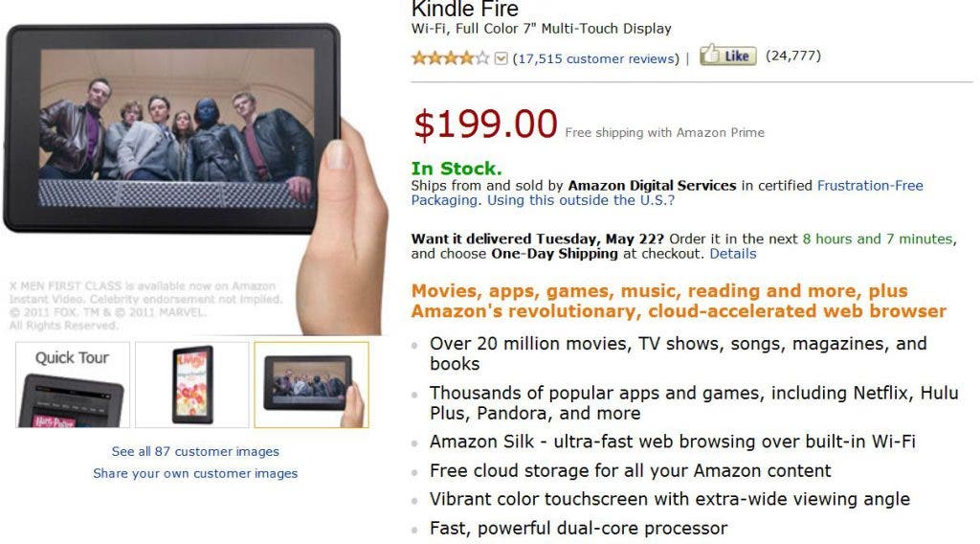This screenshot has height=544, width=980.
Task: Open the 17,515 customer reviews link
Action: pyautogui.click(x=595, y=58)
